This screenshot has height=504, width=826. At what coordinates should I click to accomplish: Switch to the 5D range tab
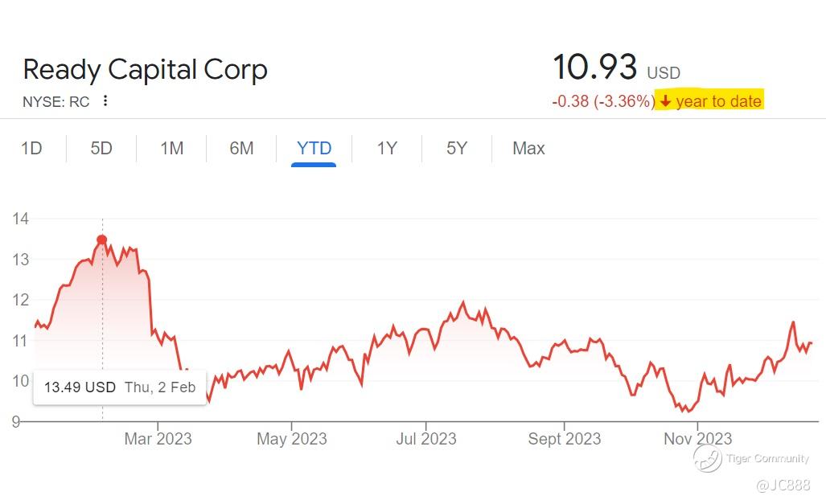(101, 149)
